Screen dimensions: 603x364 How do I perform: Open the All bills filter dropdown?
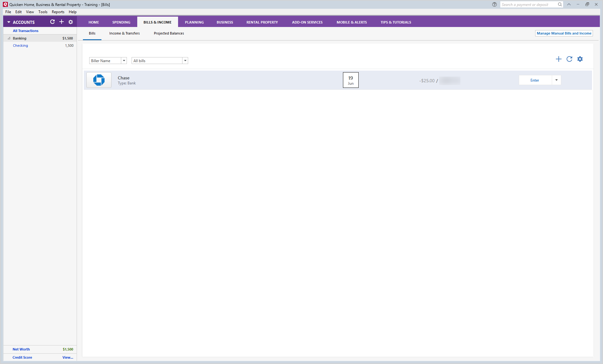pos(185,61)
